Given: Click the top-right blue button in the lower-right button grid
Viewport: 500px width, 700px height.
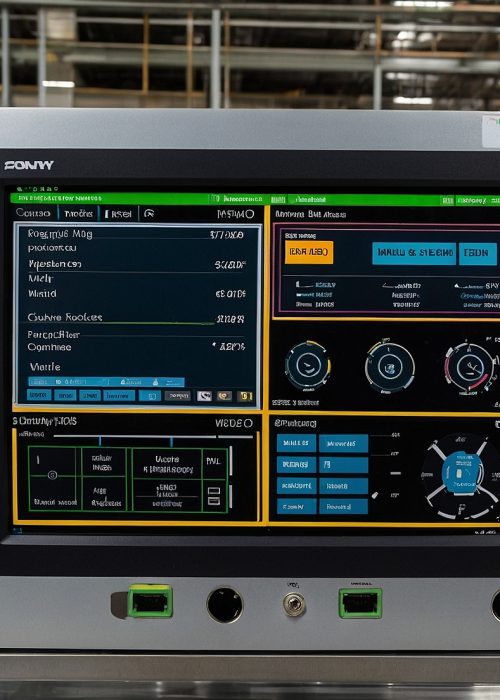Looking at the screenshot, I should (x=343, y=443).
